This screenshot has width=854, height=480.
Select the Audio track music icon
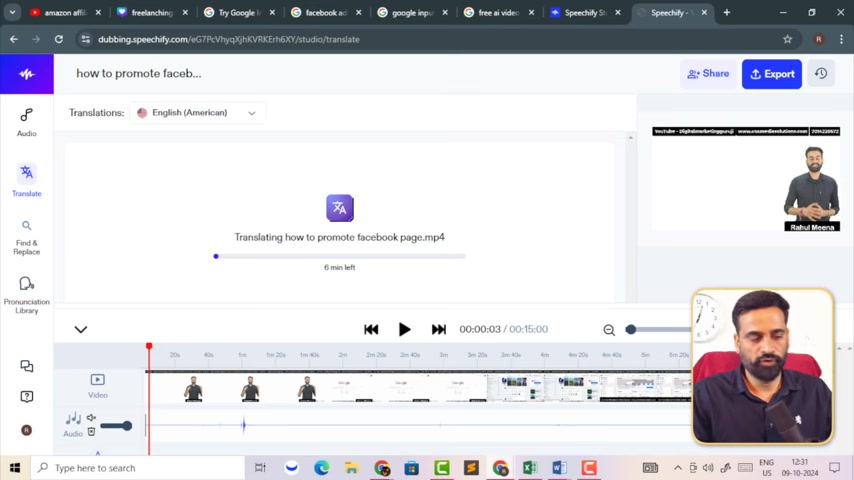73,418
